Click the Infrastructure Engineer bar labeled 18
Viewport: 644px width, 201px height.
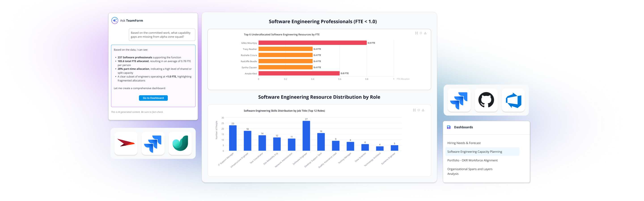pos(248,141)
